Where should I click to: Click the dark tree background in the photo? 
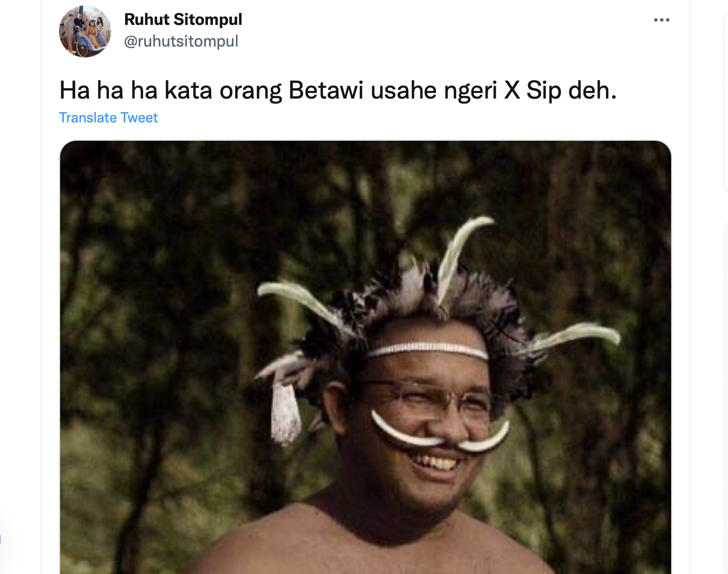pos(162,271)
